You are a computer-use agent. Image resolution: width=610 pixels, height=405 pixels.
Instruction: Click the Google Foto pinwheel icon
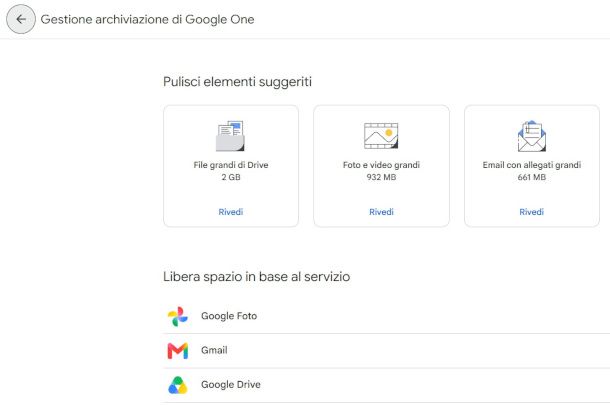(178, 316)
